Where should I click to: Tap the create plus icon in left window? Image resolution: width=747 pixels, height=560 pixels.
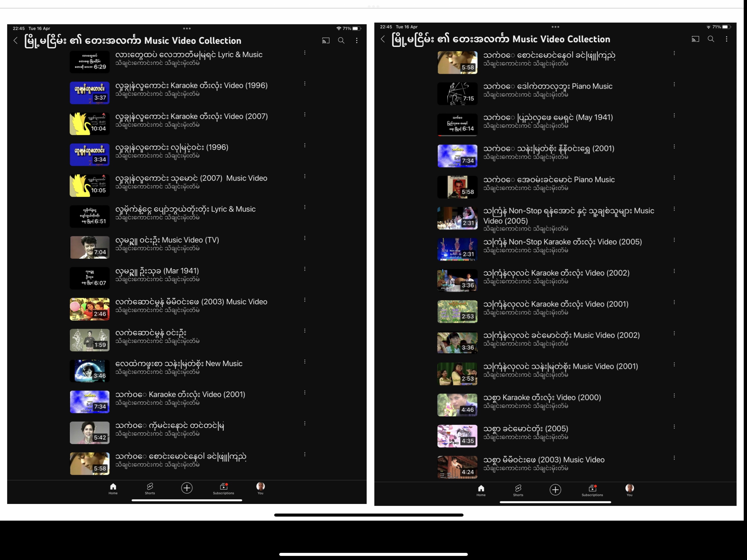[187, 488]
